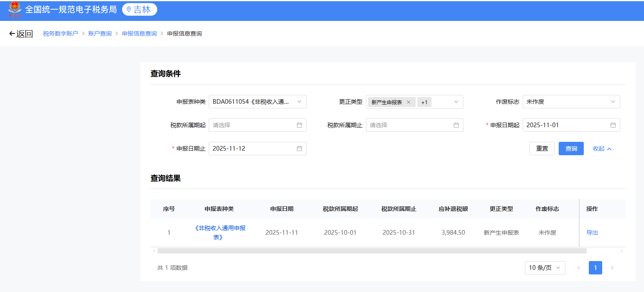Click the 重置 button
This screenshot has height=292, width=644.
542,149
